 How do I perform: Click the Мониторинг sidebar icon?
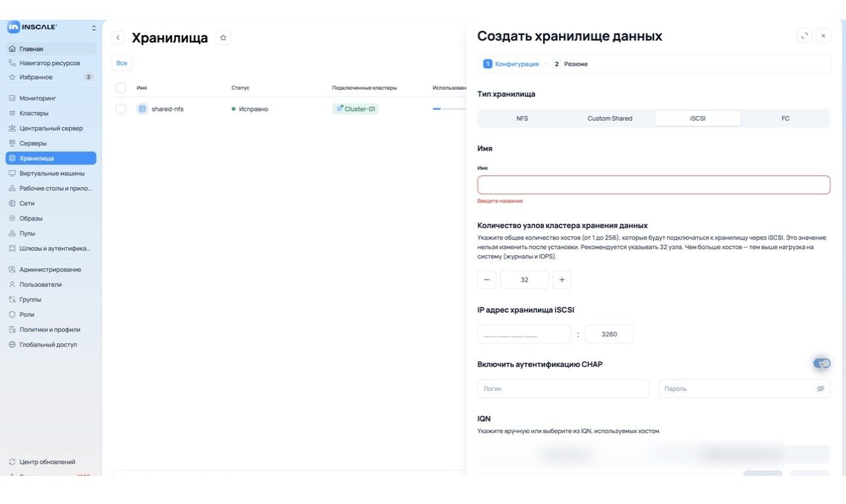[x=12, y=98]
